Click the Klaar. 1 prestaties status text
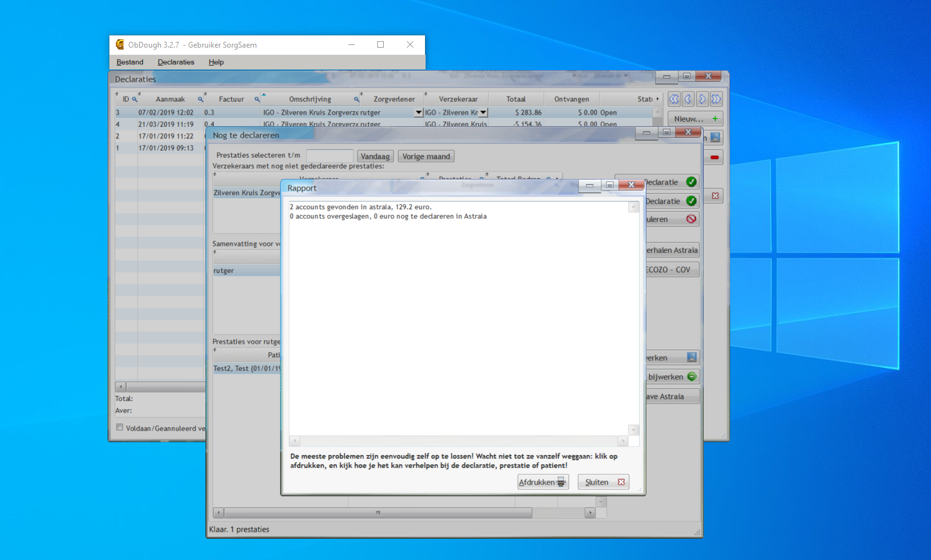 (x=239, y=530)
